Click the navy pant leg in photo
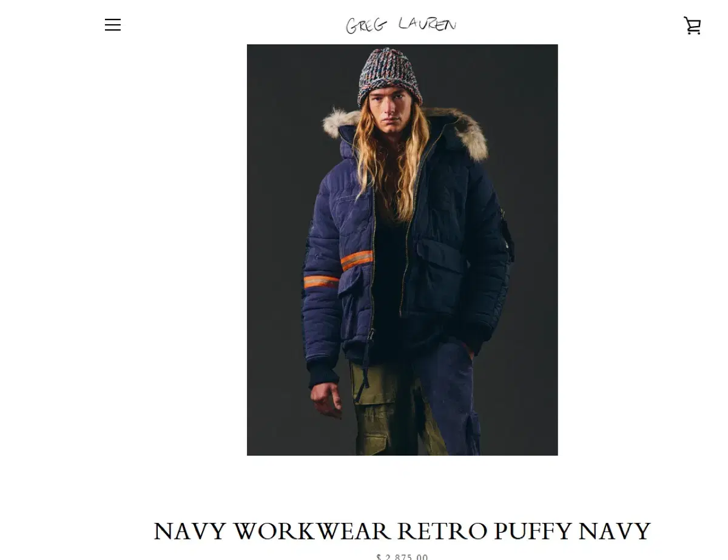Viewport: 728px width, 560px height. coord(455,400)
